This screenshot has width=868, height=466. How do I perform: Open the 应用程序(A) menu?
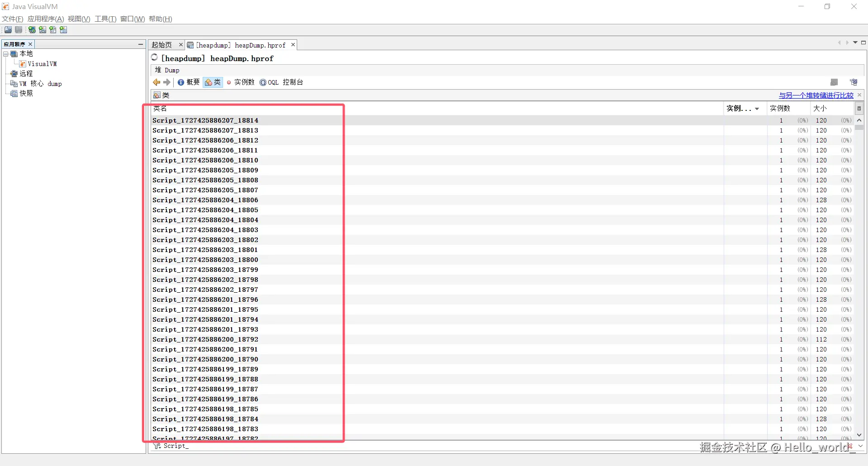click(46, 19)
